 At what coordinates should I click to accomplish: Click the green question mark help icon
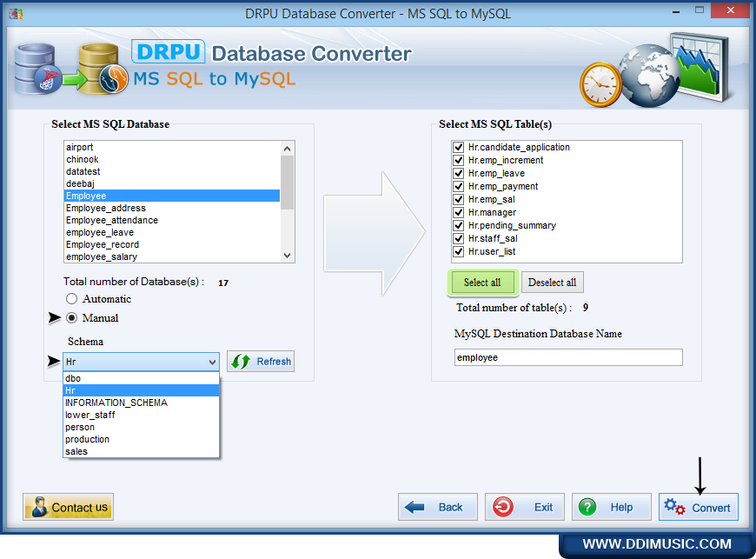tap(587, 507)
